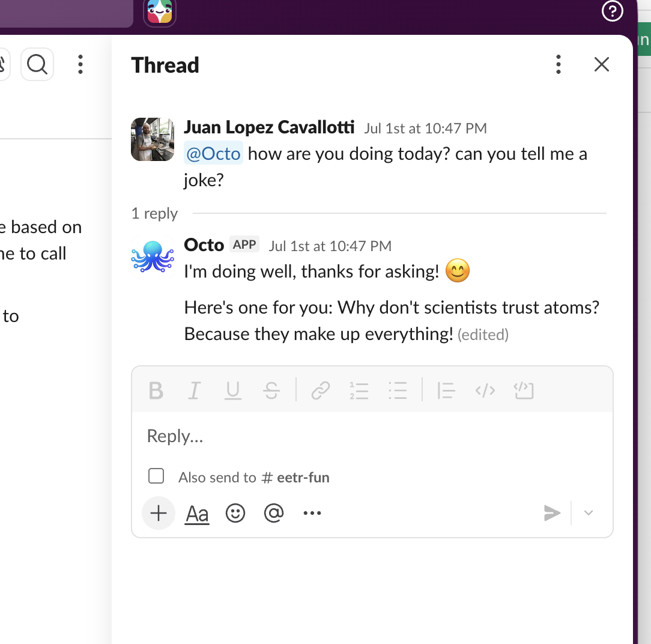Open the @Octo mention in message
This screenshot has width=651, height=644.
213,154
